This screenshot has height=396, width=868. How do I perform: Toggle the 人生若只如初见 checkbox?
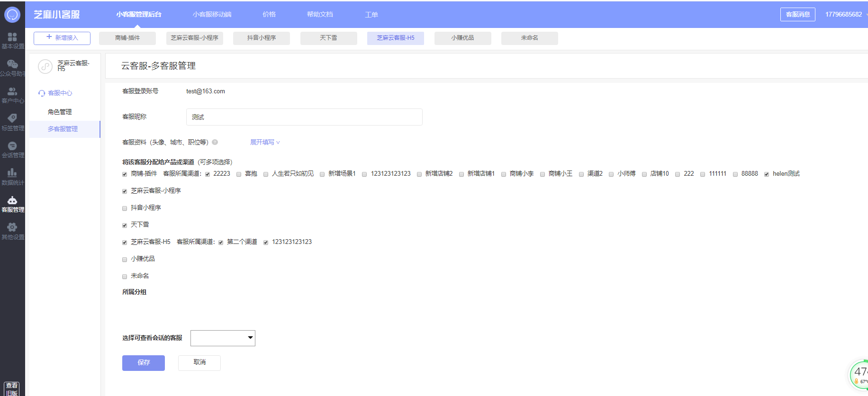tap(266, 174)
